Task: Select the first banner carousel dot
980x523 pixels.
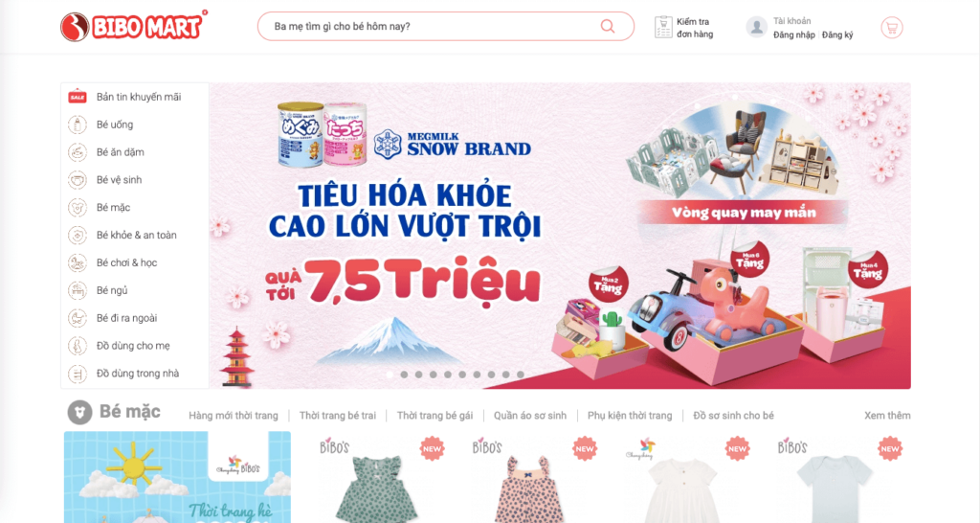Action: pyautogui.click(x=390, y=375)
